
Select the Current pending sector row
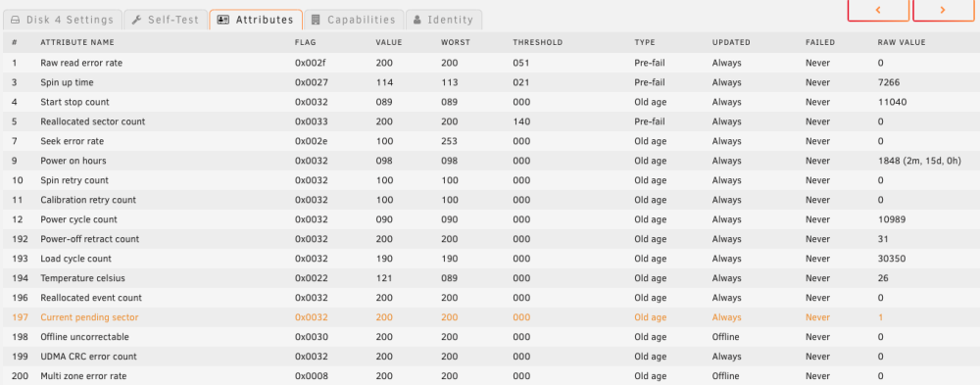(490, 317)
